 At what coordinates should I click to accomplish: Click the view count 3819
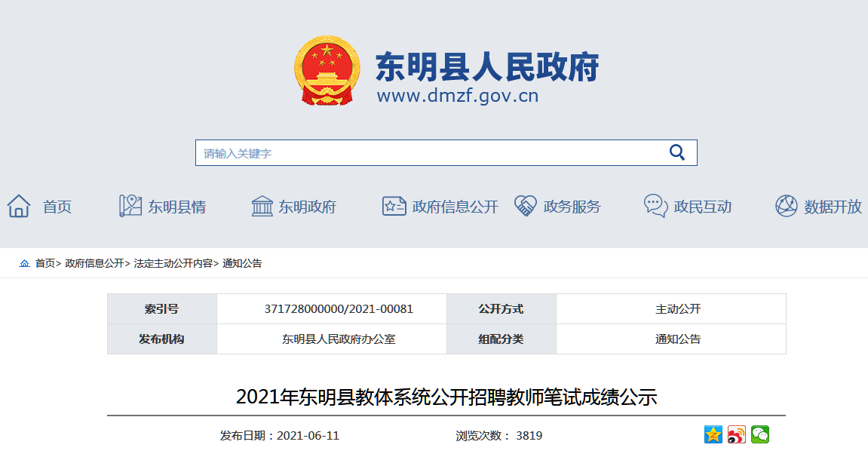[529, 436]
